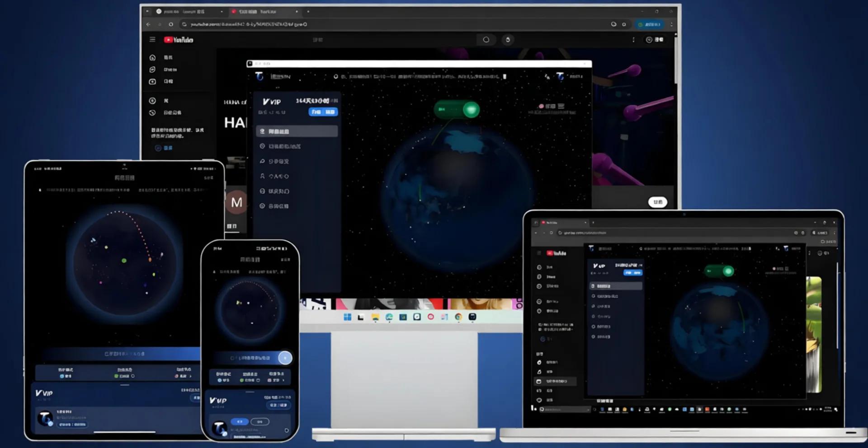The width and height of the screenshot is (868, 448).
Task: Open Subscriptions in monitor YouTube sidebar
Action: (162, 81)
